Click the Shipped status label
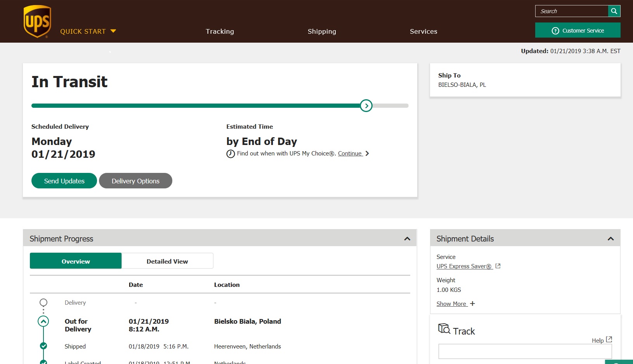Viewport: 633px width, 364px height. (x=75, y=347)
